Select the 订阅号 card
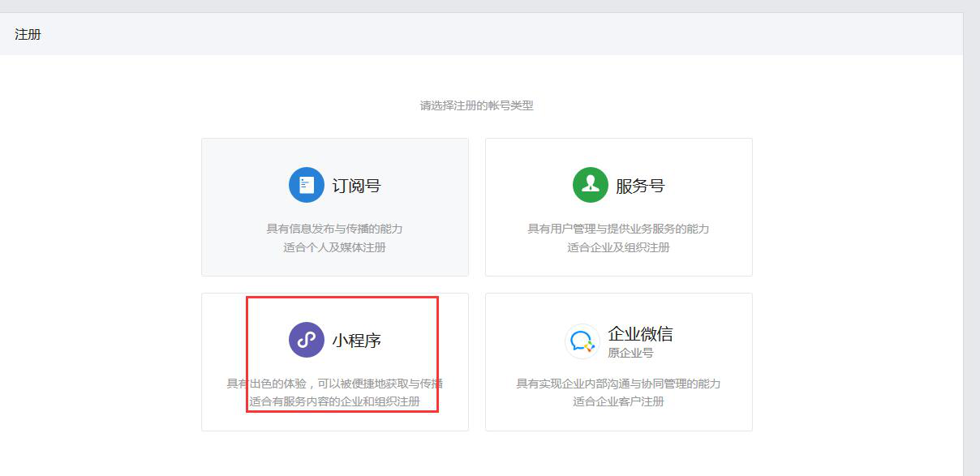 pos(334,207)
